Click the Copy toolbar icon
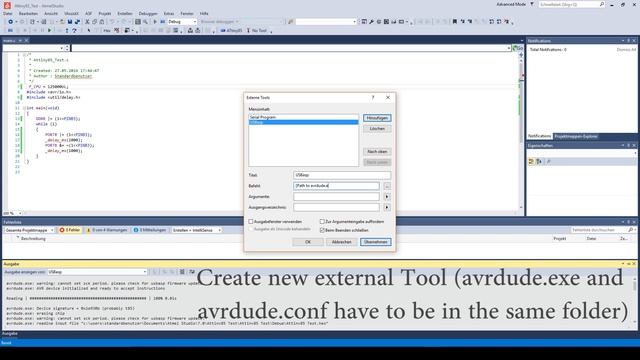Image resolution: width=640 pixels, height=360 pixels. (94, 22)
